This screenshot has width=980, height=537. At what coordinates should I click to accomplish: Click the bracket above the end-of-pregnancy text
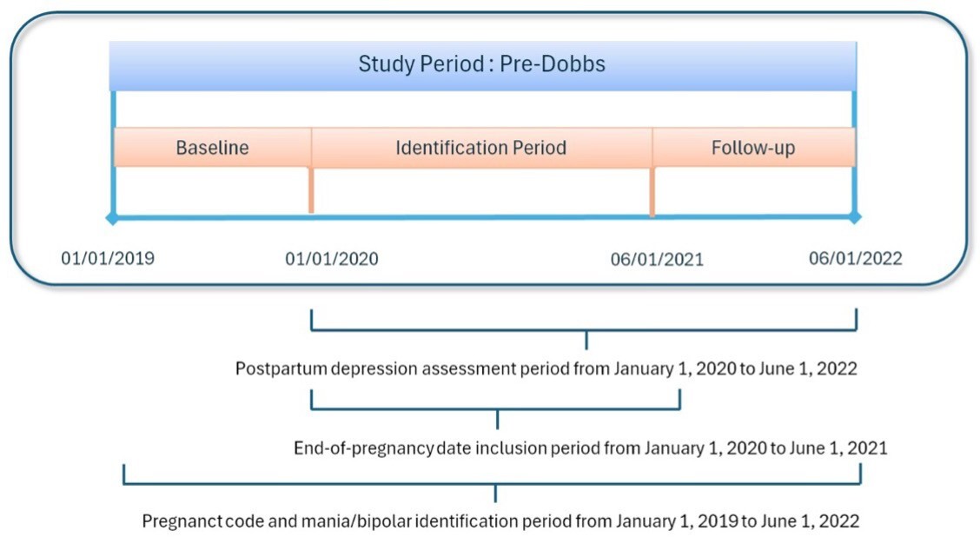coord(496,408)
